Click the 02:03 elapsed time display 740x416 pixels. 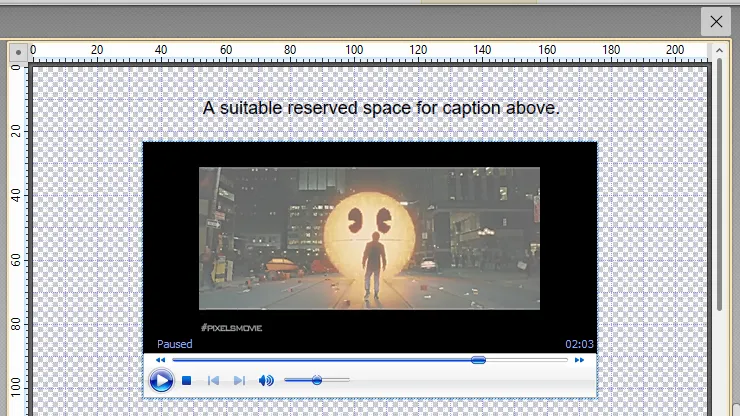[579, 344]
